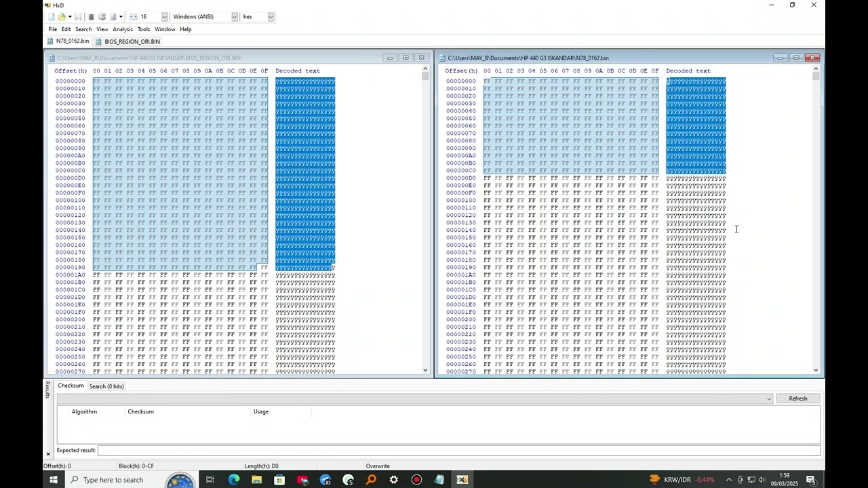Click the Open disk image icon
This screenshot has width=868, height=488.
coord(113,17)
